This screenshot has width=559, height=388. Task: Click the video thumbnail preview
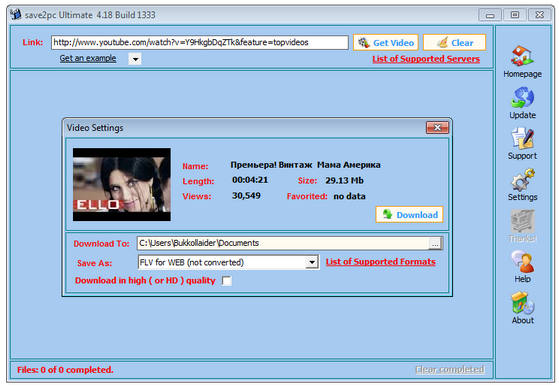pyautogui.click(x=122, y=184)
